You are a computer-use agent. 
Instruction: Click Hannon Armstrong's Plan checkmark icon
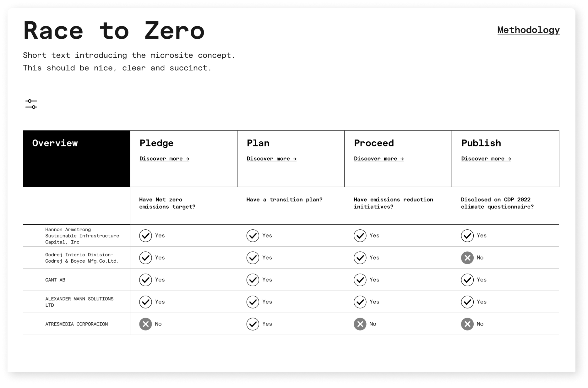pyautogui.click(x=253, y=235)
